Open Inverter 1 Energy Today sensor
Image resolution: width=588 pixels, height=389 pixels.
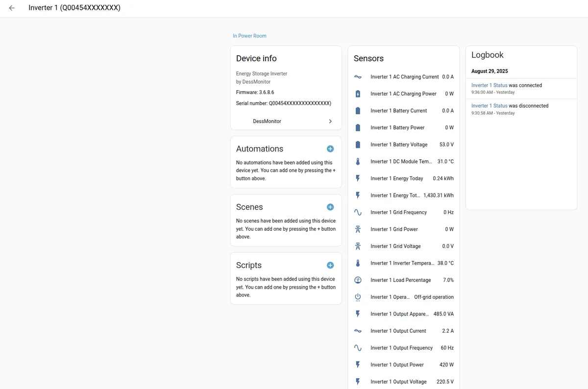(404, 178)
